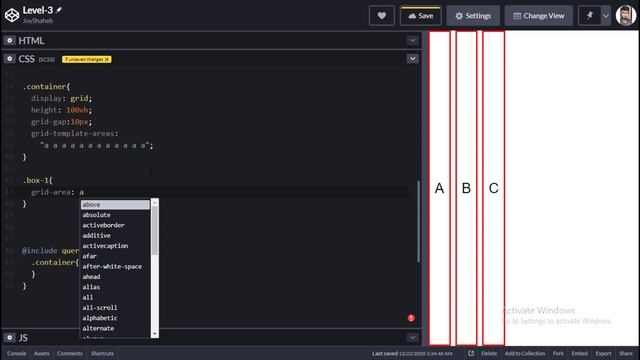Screen dimensions: 640x360
Task: Click the red error indicator icon
Action: pyautogui.click(x=411, y=318)
